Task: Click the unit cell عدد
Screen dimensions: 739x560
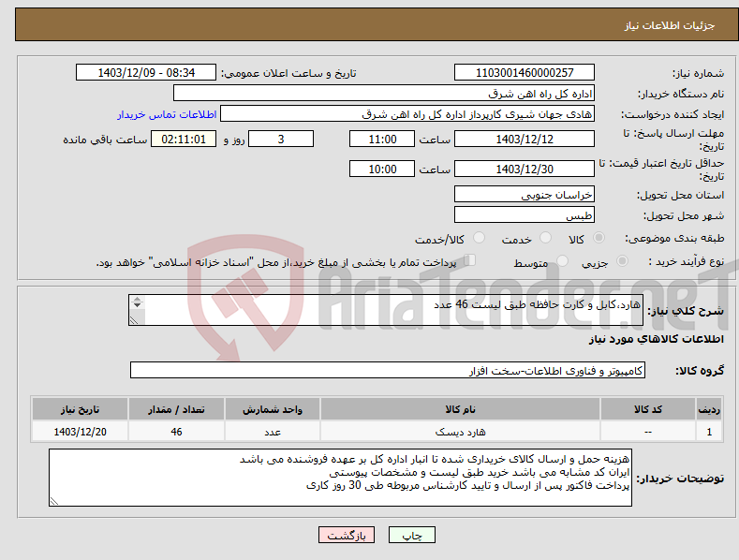Action: [x=273, y=432]
